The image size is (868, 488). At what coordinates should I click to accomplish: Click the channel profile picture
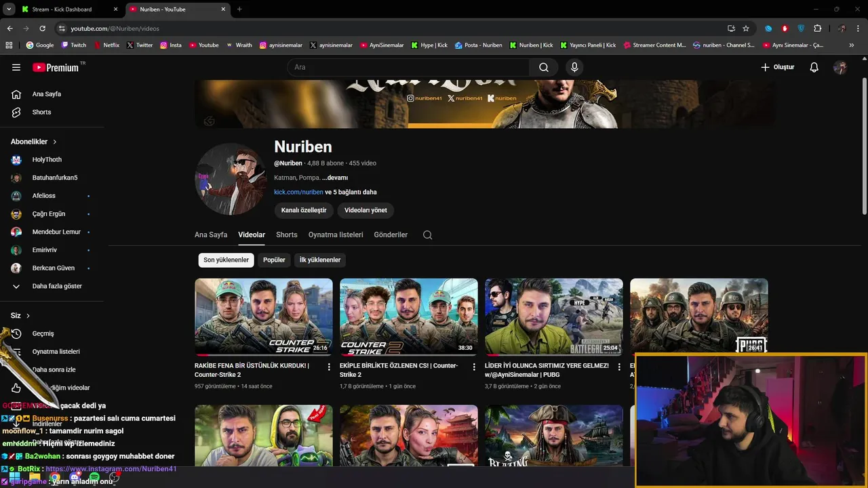point(231,179)
